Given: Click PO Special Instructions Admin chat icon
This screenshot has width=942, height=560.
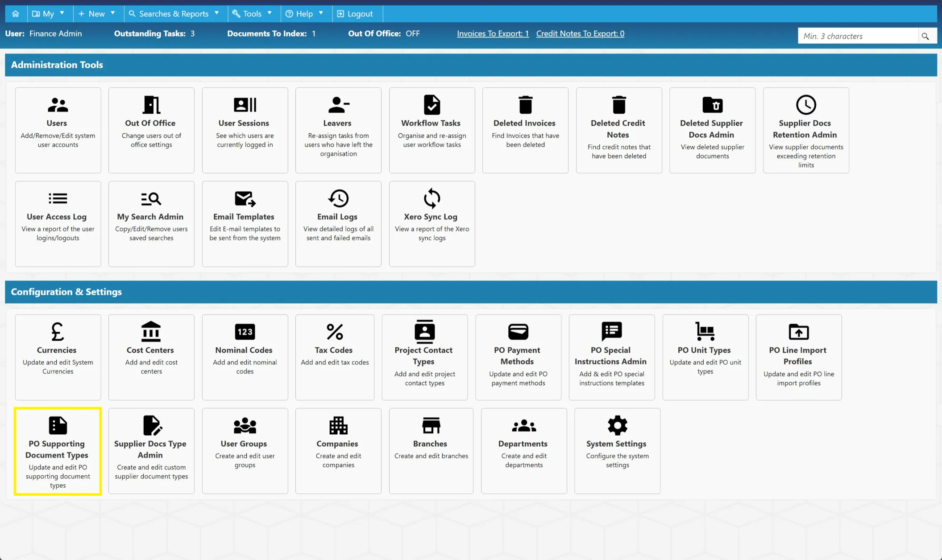Looking at the screenshot, I should [612, 331].
